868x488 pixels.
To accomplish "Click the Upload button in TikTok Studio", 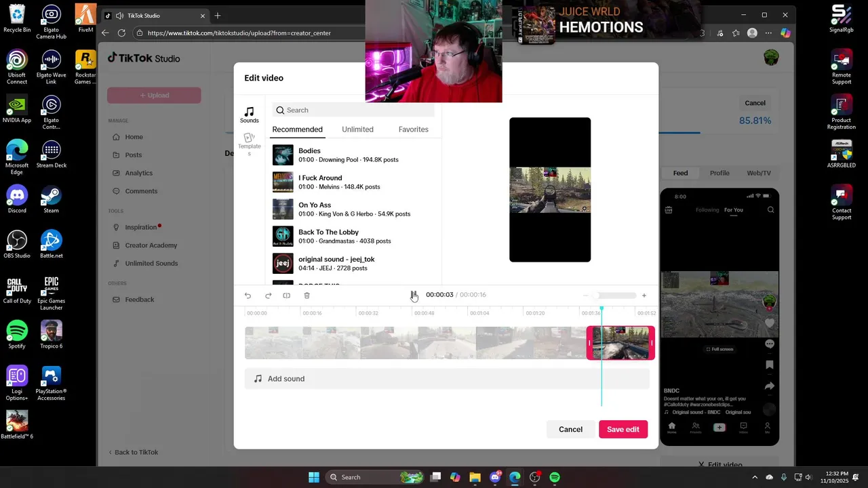I will point(154,96).
